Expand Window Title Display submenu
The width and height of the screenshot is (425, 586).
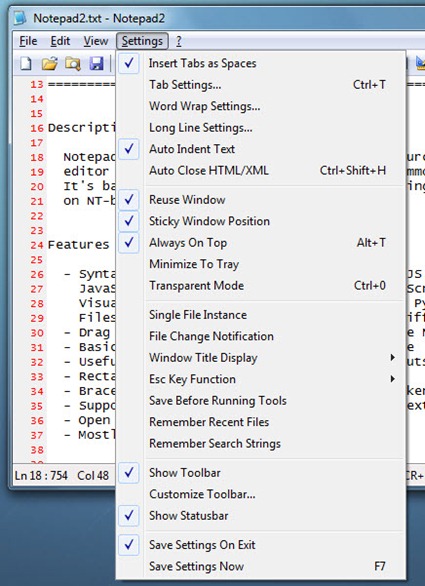point(261,358)
